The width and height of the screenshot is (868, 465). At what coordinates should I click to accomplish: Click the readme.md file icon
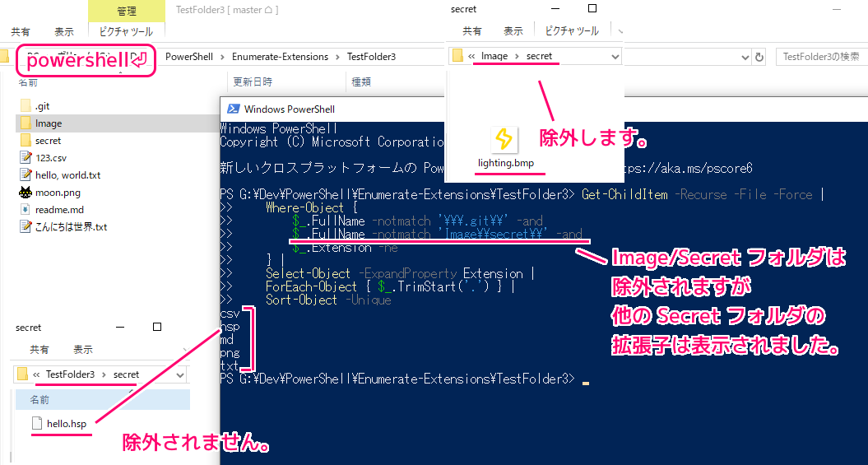(x=25, y=210)
